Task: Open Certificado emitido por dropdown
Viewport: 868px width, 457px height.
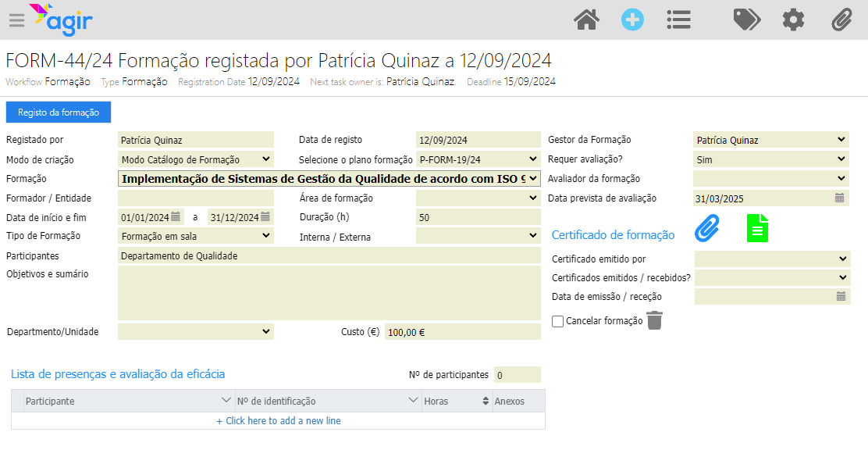Action: (772, 259)
